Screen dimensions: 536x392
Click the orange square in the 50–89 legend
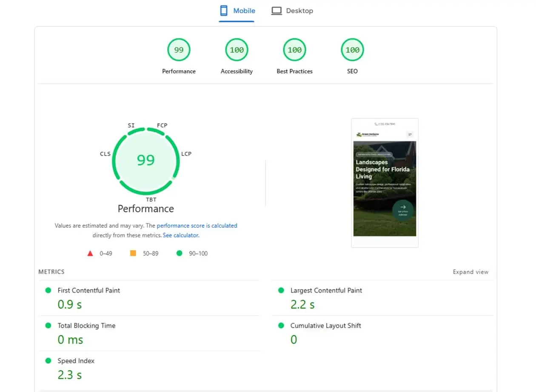134,253
